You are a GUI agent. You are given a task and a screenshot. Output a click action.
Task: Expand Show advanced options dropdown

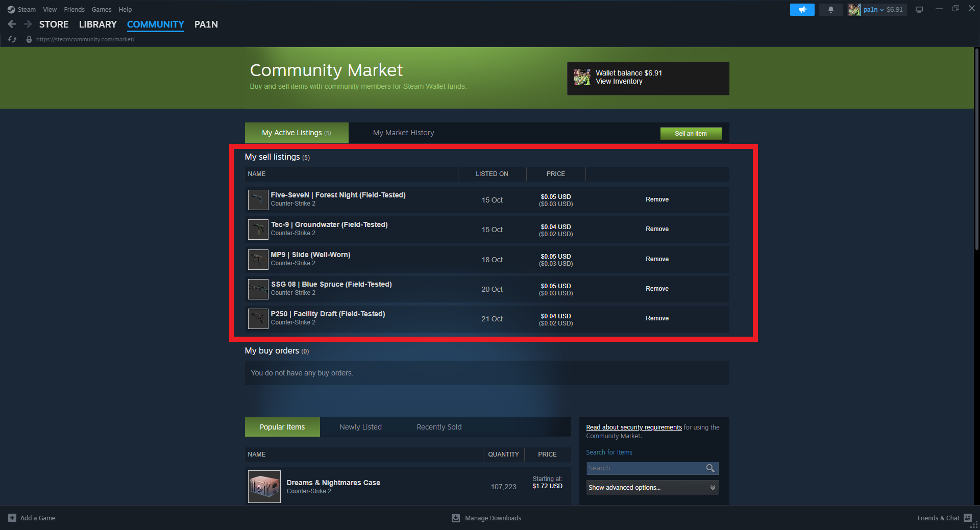coord(652,488)
